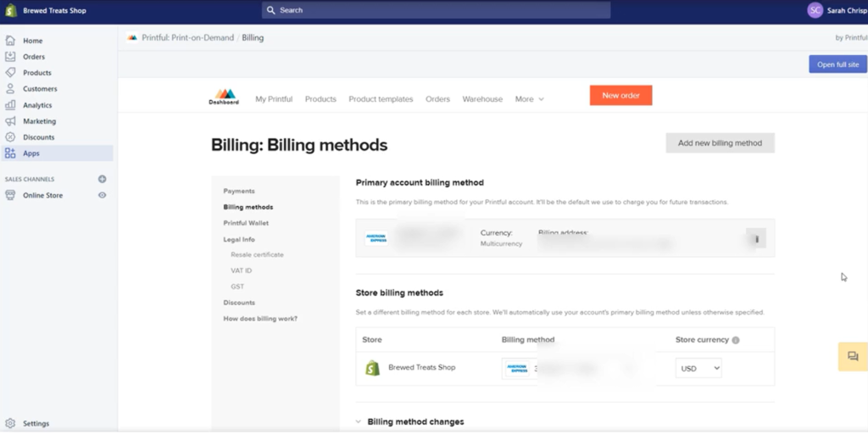The width and height of the screenshot is (868, 434).
Task: Click the Apps grid icon
Action: tap(10, 153)
